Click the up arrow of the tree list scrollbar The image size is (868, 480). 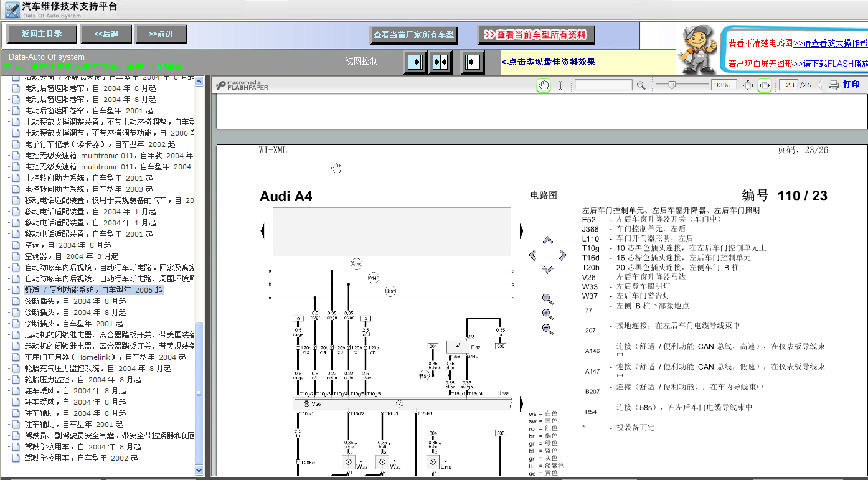(199, 81)
